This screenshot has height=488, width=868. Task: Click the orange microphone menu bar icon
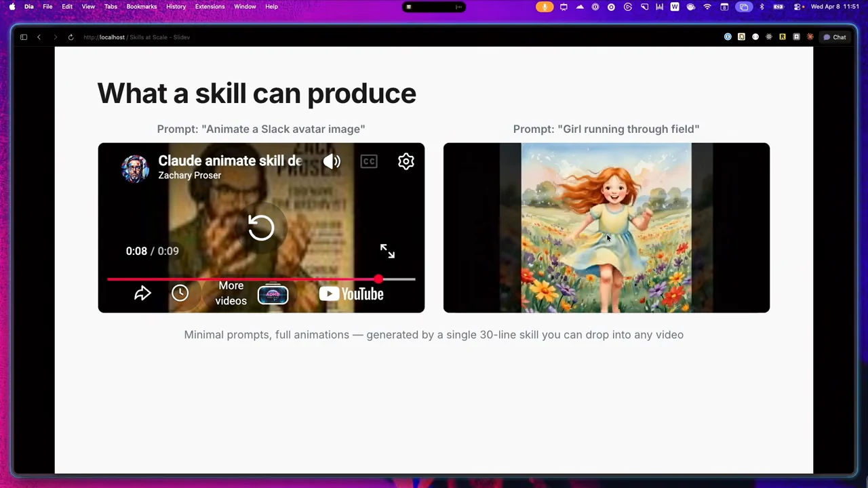point(545,7)
